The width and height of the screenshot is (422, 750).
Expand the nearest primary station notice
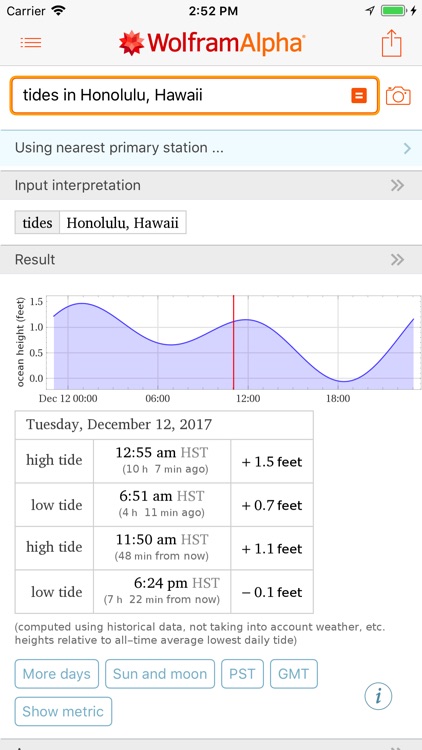click(211, 148)
